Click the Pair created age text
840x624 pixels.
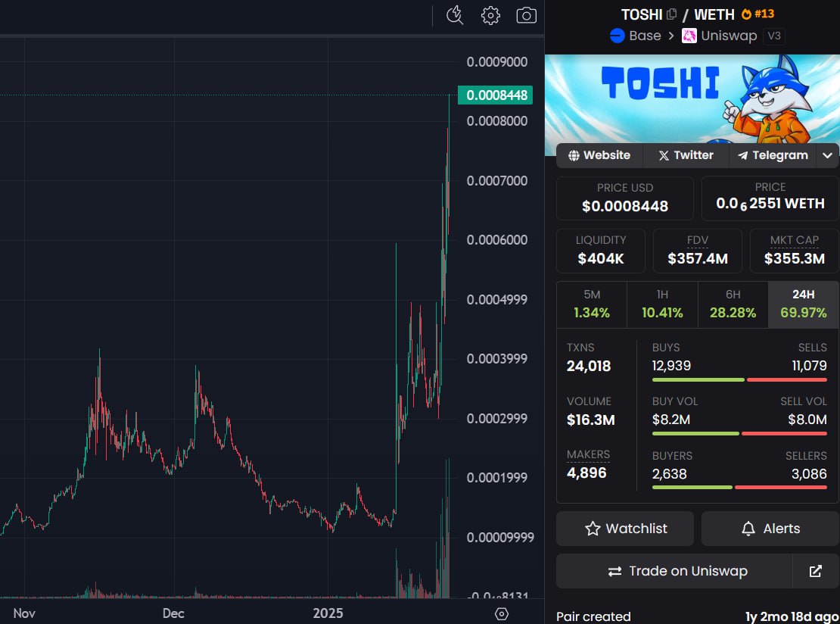pos(792,616)
